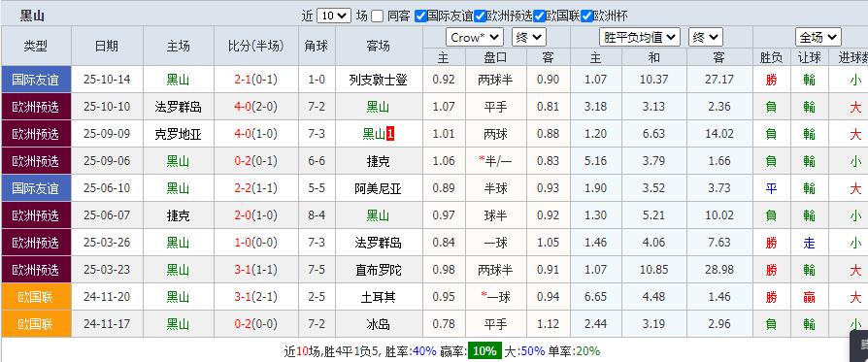Uncheck the 欧洲预选 filter checkbox
The height and width of the screenshot is (362, 868).
(480, 16)
